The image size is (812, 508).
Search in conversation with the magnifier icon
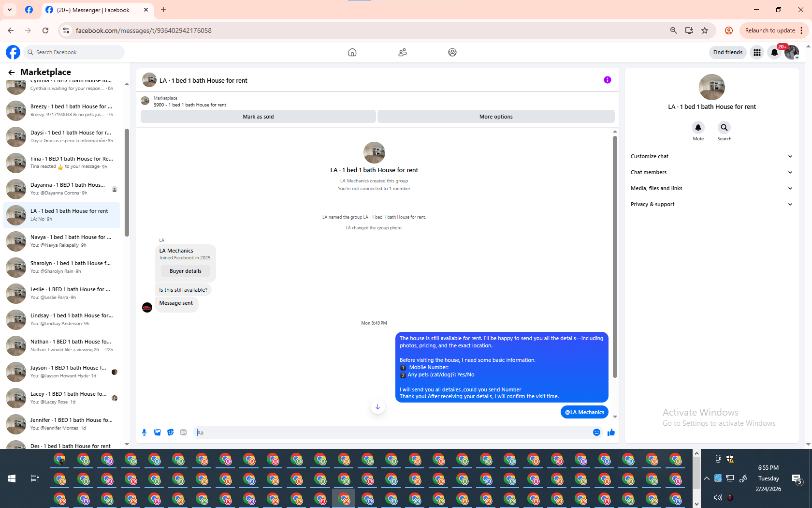tap(724, 127)
